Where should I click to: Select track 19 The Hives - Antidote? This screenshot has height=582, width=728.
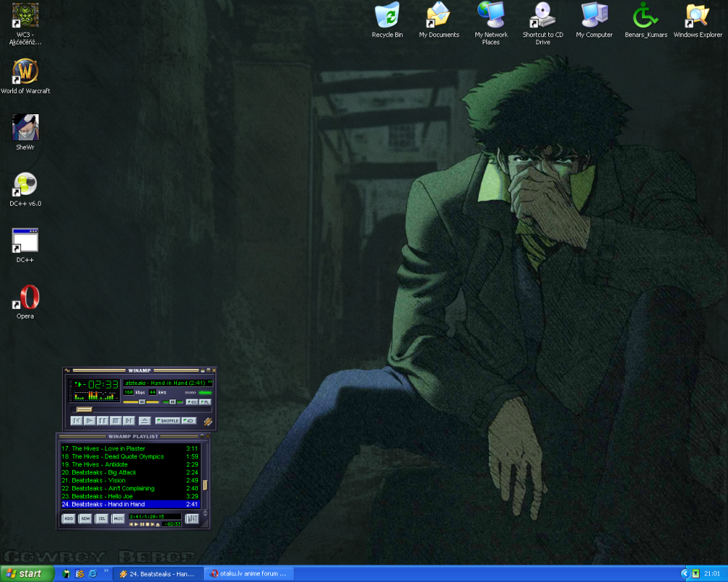[x=130, y=464]
